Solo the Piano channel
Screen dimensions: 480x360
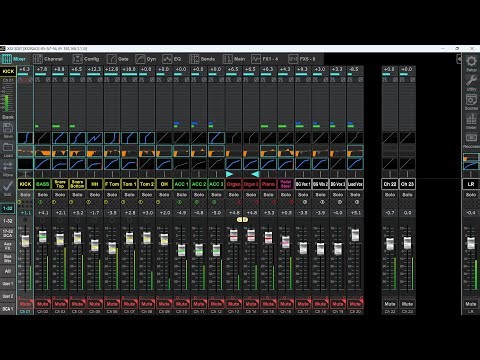(268, 195)
